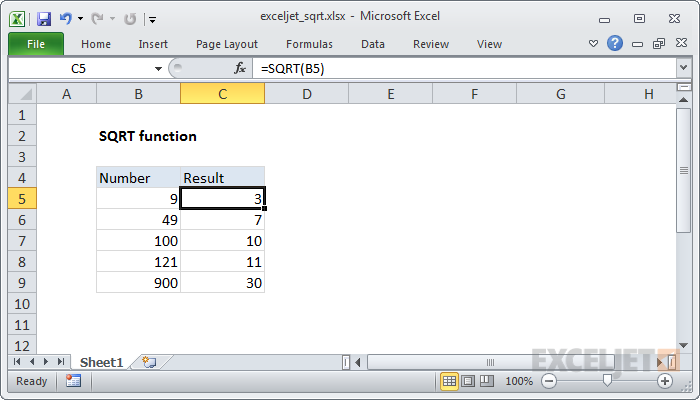Viewport: 700px width, 400px height.
Task: Click the 100% zoom level button
Action: [519, 381]
